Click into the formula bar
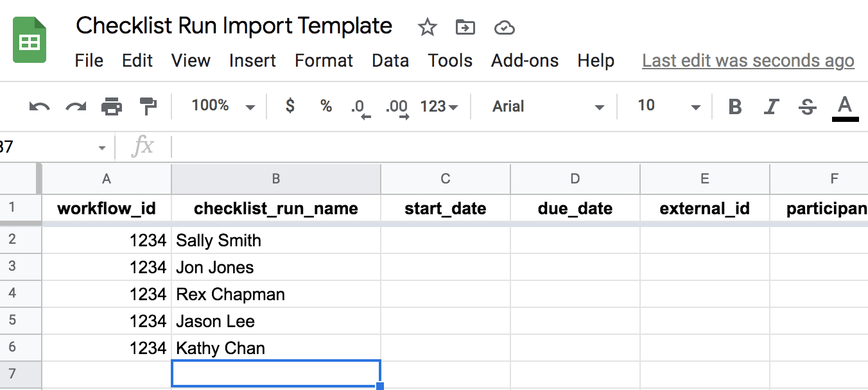868x390 pixels. [520, 147]
